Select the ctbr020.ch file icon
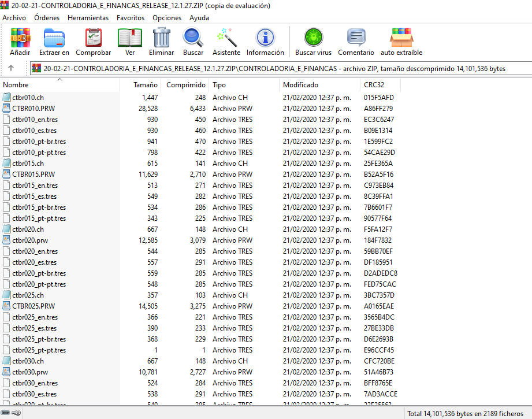The height and width of the screenshot is (419, 532). point(6,229)
